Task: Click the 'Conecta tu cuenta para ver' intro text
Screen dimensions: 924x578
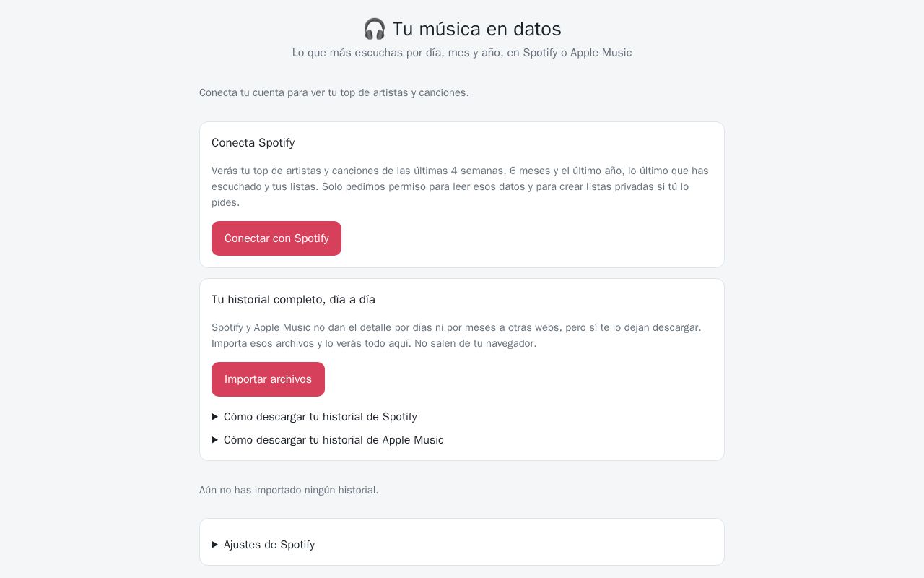Action: click(334, 92)
